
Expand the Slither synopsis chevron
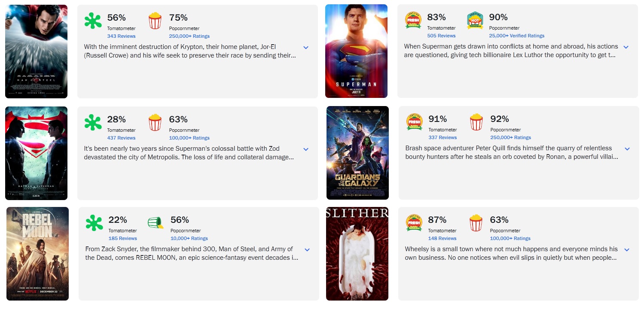[627, 250]
